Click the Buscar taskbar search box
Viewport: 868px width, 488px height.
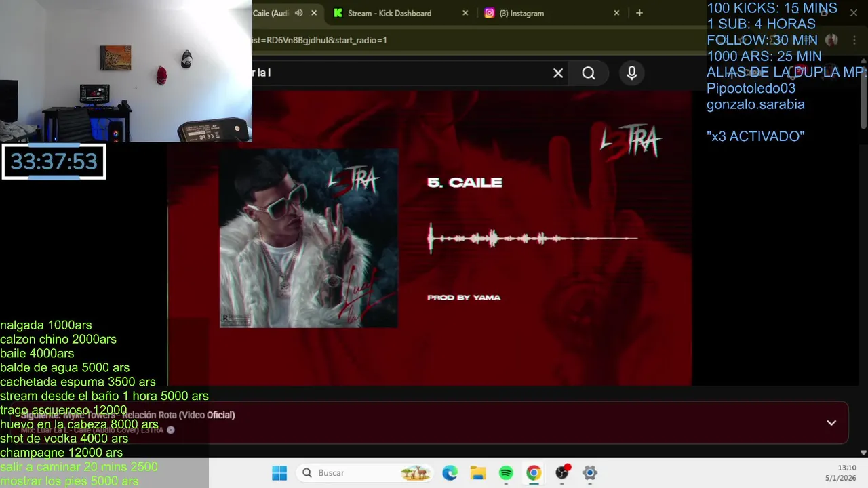365,473
